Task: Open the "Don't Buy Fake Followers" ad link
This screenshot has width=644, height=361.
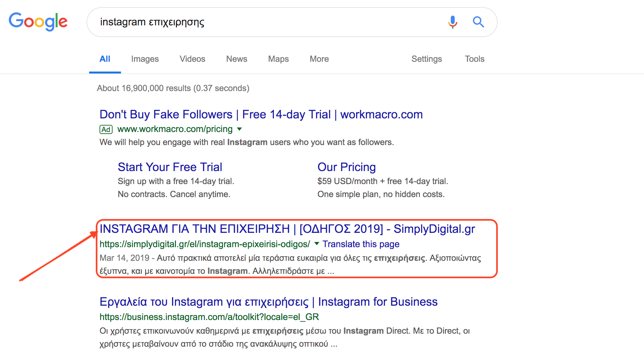Action: coord(261,114)
